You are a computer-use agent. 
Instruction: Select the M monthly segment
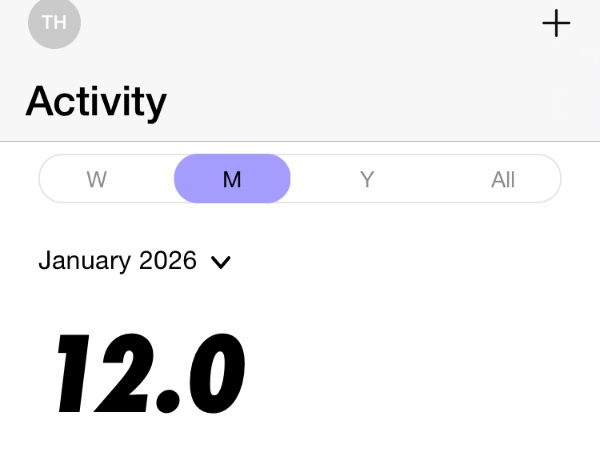tap(232, 180)
